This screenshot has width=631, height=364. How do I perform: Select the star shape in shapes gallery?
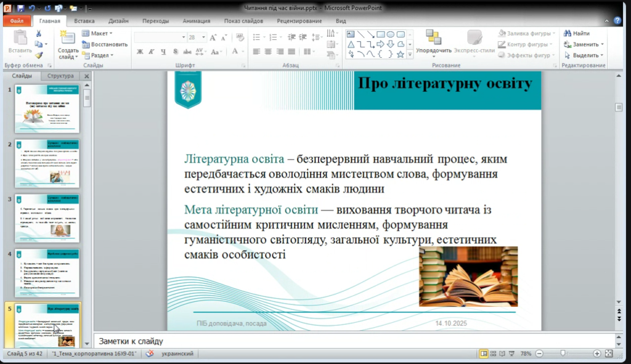[401, 54]
